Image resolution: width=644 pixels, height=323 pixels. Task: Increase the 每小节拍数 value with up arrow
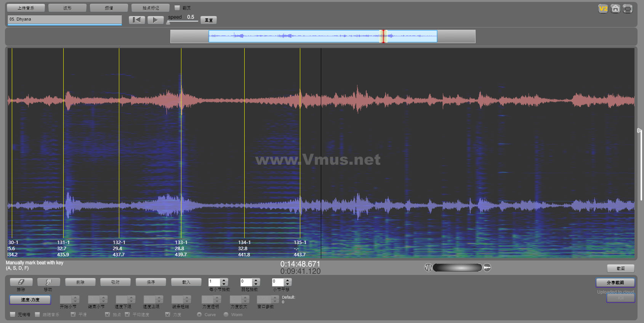pos(224,280)
